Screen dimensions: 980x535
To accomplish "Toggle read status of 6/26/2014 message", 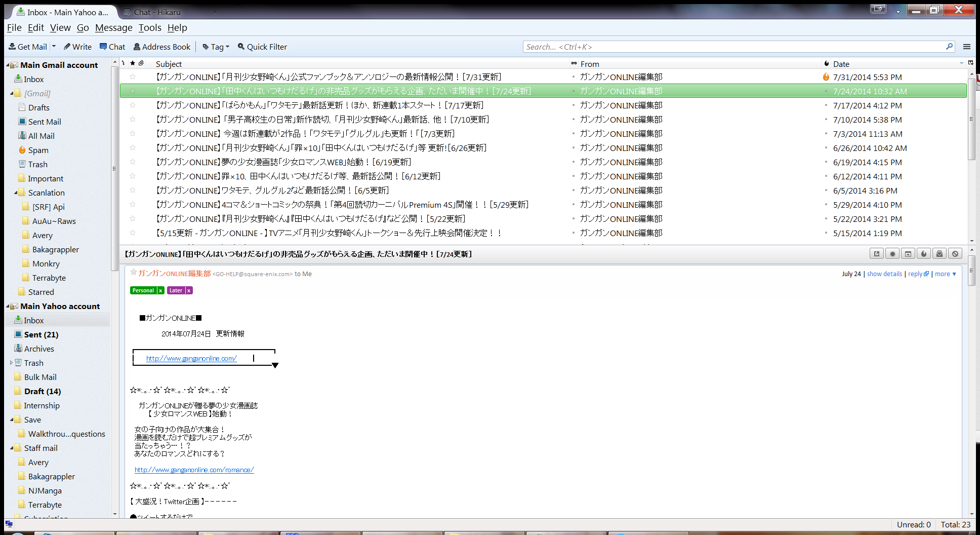I will 574,148.
